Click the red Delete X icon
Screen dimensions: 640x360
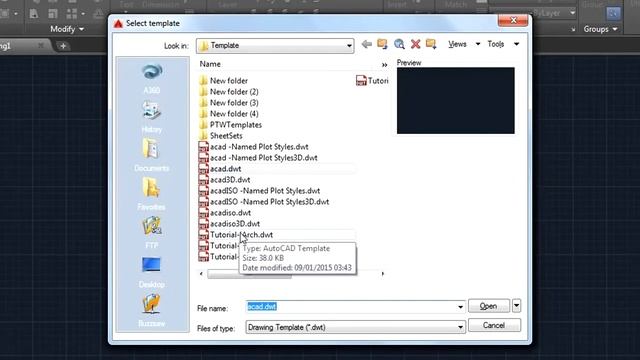coord(415,44)
